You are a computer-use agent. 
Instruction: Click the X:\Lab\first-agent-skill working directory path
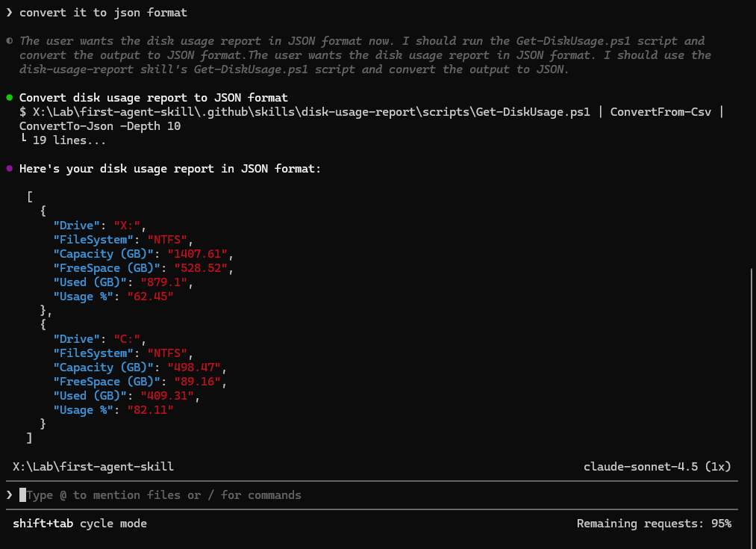point(93,467)
